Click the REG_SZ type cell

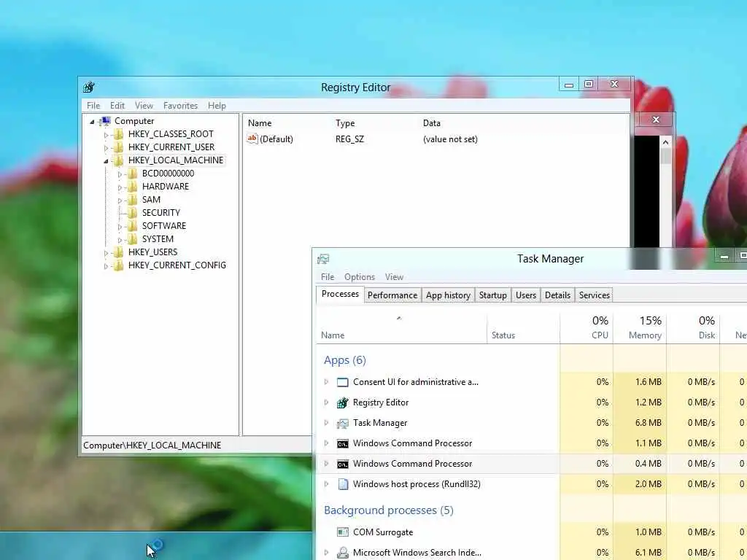click(349, 139)
